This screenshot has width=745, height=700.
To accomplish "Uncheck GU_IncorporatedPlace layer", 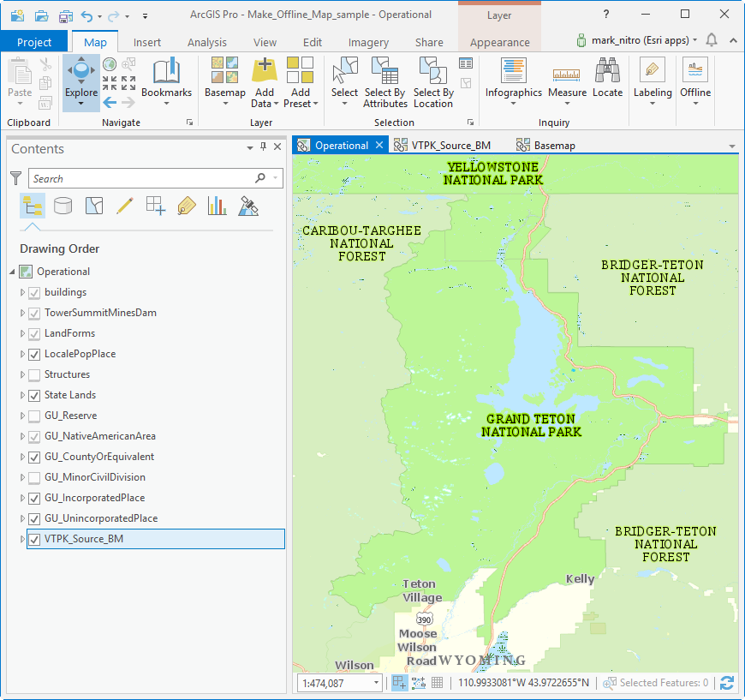I will 34,498.
